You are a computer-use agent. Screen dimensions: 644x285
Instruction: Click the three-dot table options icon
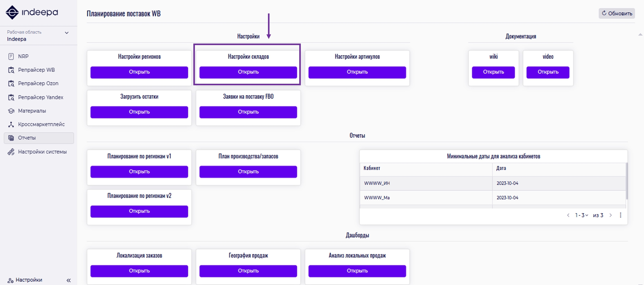tap(621, 215)
